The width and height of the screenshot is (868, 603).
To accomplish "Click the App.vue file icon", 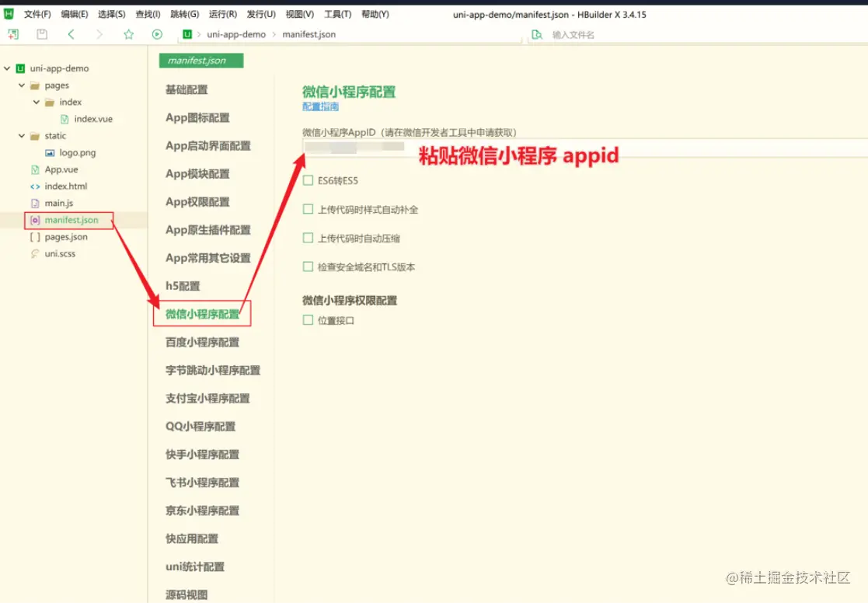I will 35,169.
